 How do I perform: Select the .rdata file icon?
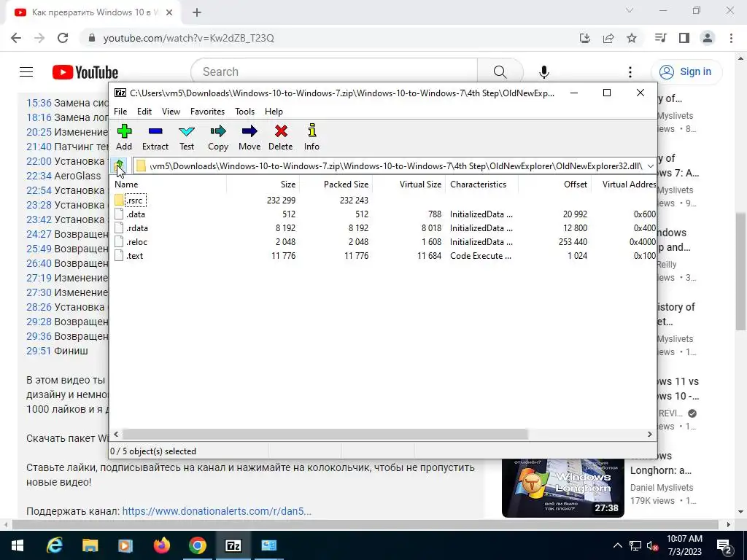pyautogui.click(x=119, y=228)
